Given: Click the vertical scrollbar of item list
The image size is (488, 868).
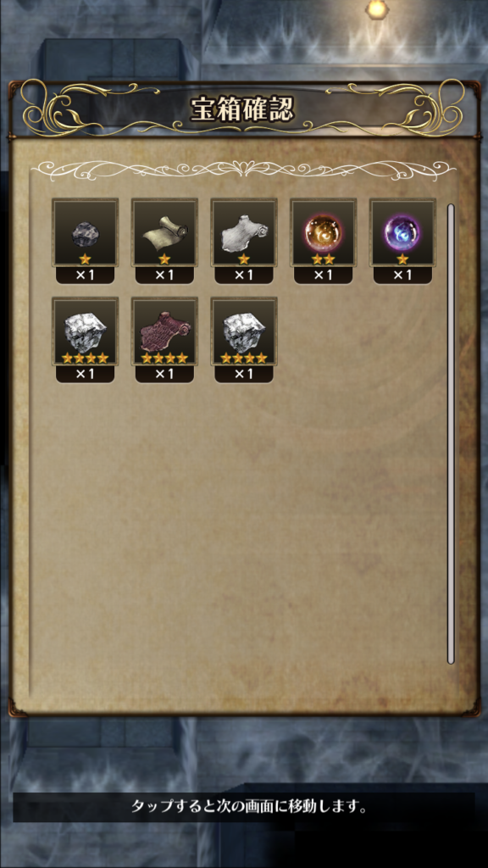Looking at the screenshot, I should (x=451, y=433).
